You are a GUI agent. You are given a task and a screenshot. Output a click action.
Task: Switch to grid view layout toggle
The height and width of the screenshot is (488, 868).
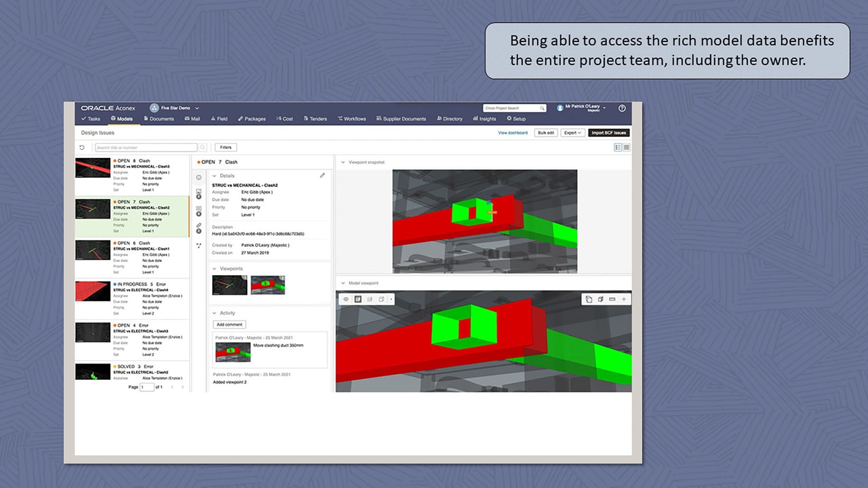pyautogui.click(x=627, y=147)
